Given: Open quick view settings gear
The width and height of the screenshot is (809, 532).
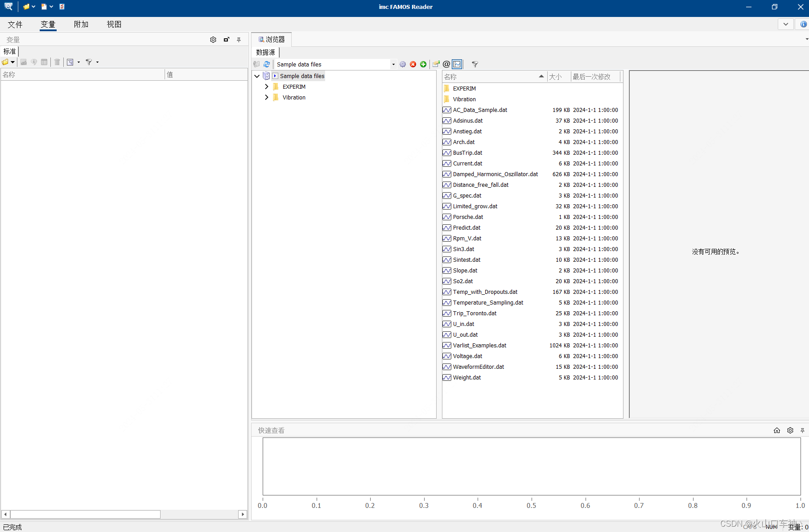Looking at the screenshot, I should 790,430.
